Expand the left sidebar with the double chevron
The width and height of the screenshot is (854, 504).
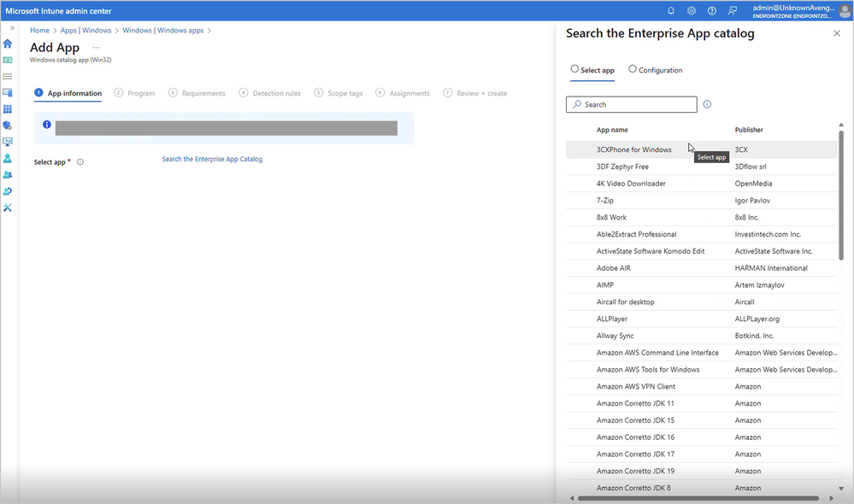(12, 29)
